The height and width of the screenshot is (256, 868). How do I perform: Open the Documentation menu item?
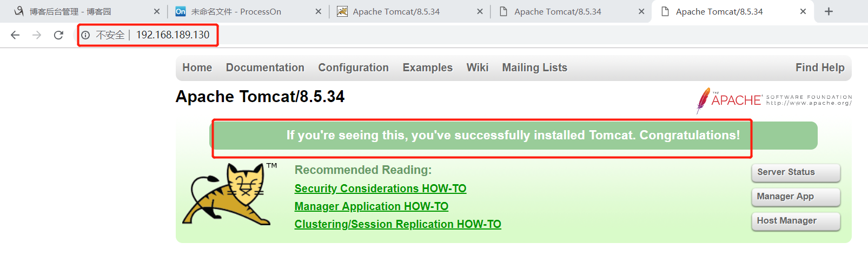pos(265,68)
